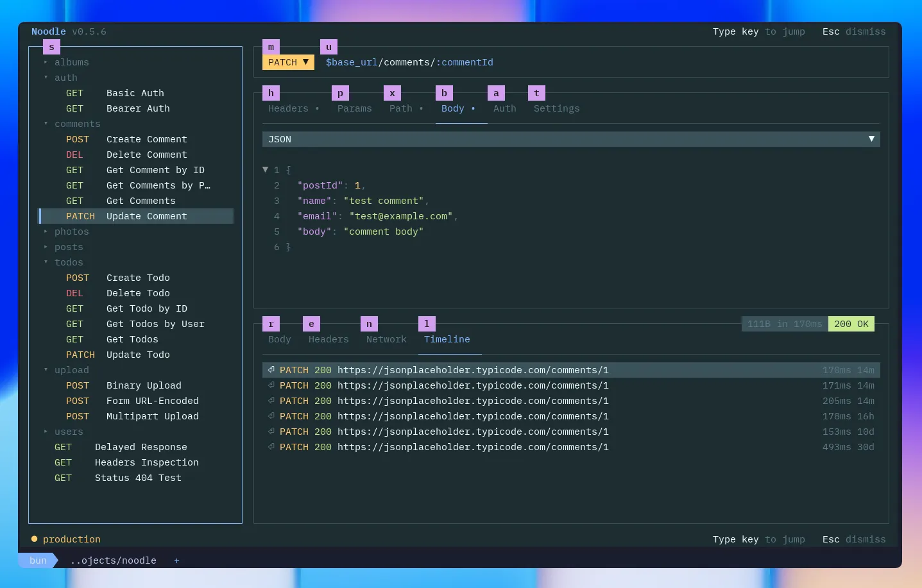The image size is (922, 588).
Task: Open Get Todos by User request
Action: [136, 324]
